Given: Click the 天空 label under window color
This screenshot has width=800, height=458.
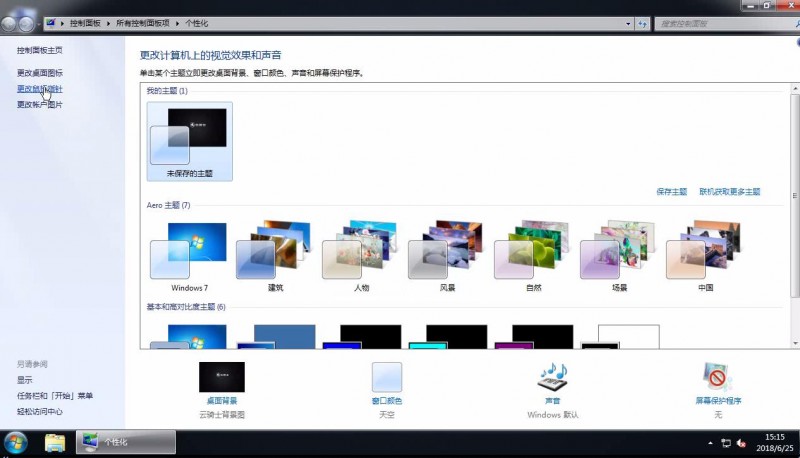Looking at the screenshot, I should [x=387, y=415].
